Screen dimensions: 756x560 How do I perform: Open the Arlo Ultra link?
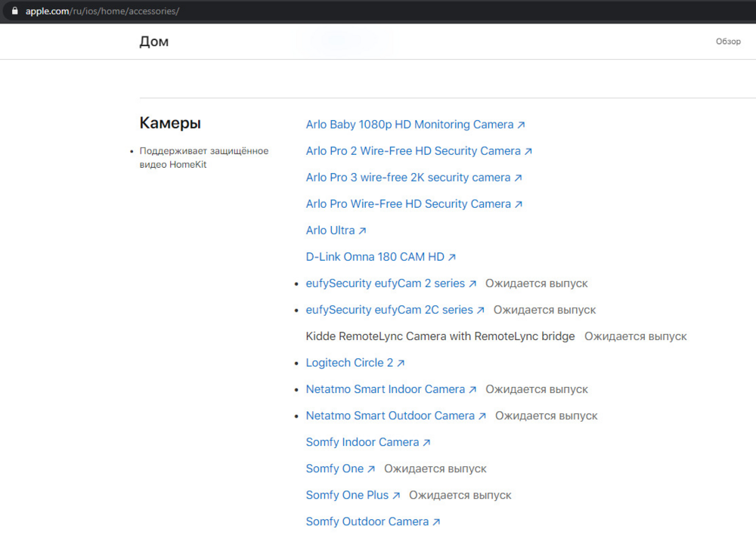tap(336, 230)
